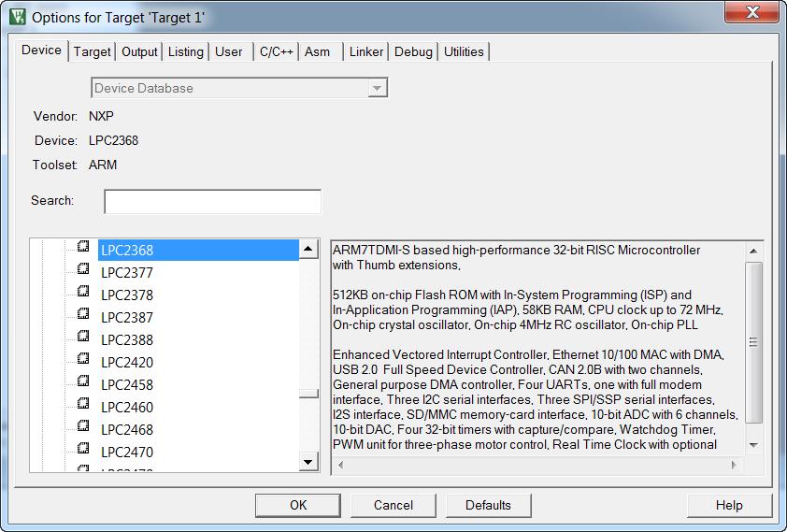Click the 512KB on-chip Flash ROM line
Image resolution: width=787 pixels, height=532 pixels.
pyautogui.click(x=512, y=295)
